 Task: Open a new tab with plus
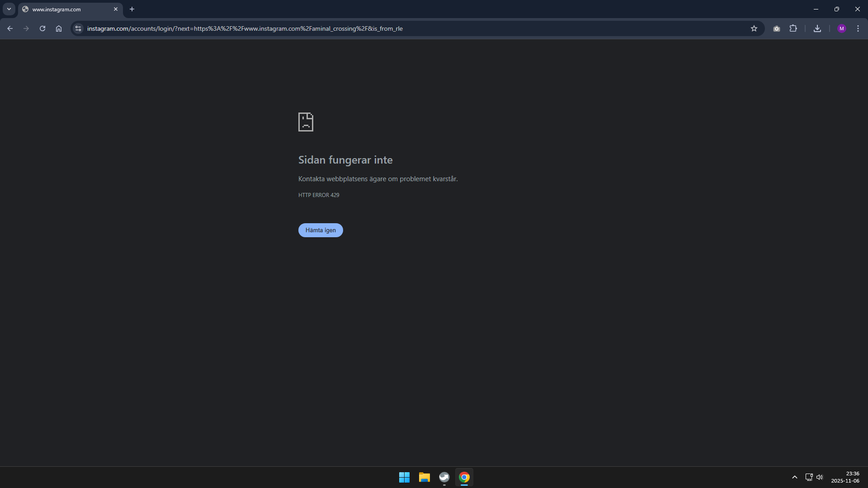pos(132,9)
